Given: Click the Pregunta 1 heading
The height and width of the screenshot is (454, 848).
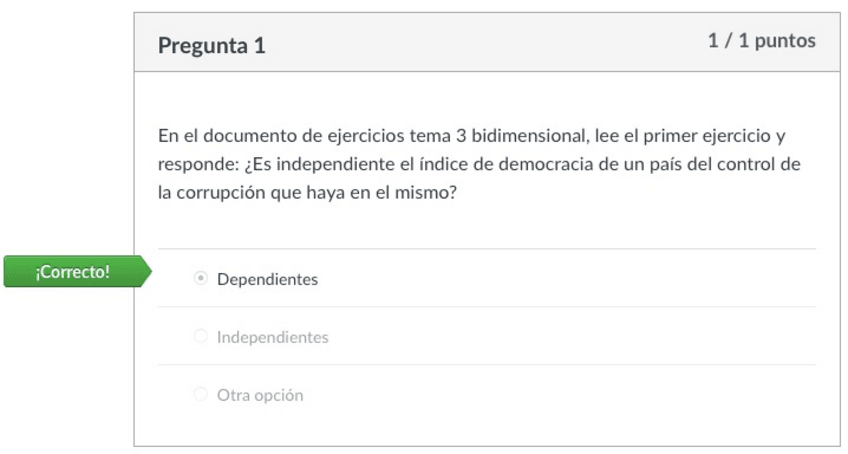Looking at the screenshot, I should 212,45.
